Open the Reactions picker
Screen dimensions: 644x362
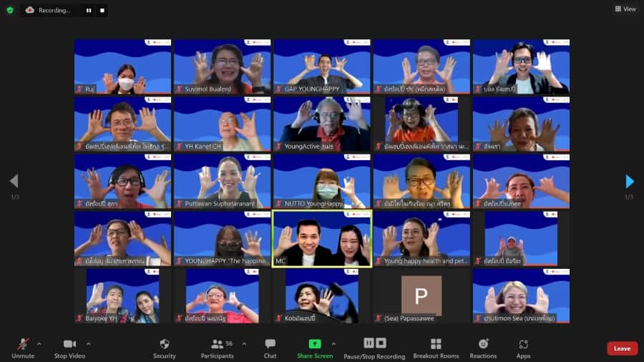tap(484, 348)
